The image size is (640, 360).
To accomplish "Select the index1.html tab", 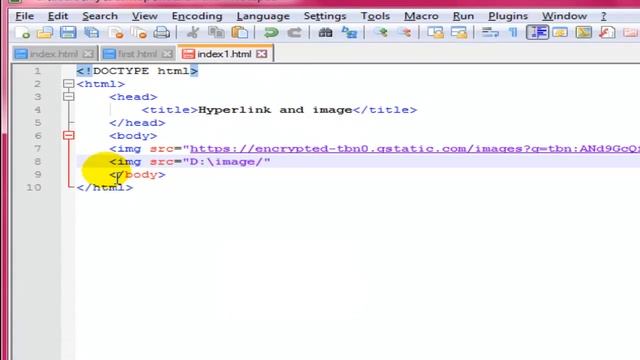I will click(224, 53).
